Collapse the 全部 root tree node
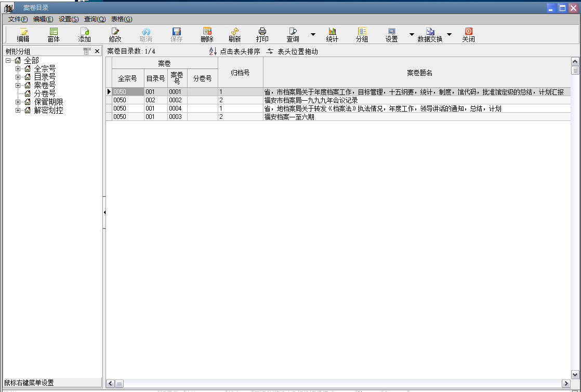Viewport: 581px width, 392px height. point(8,61)
